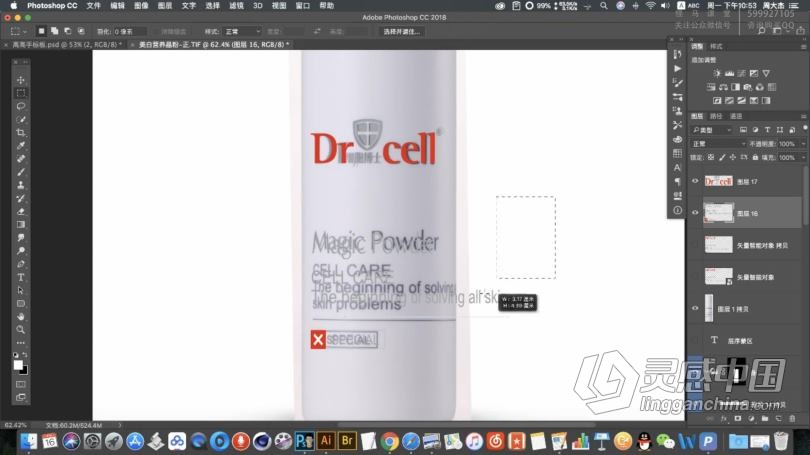Screen dimensions: 810x455
Task: Switch to document tab 高高手标板.psd
Action: pos(65,45)
